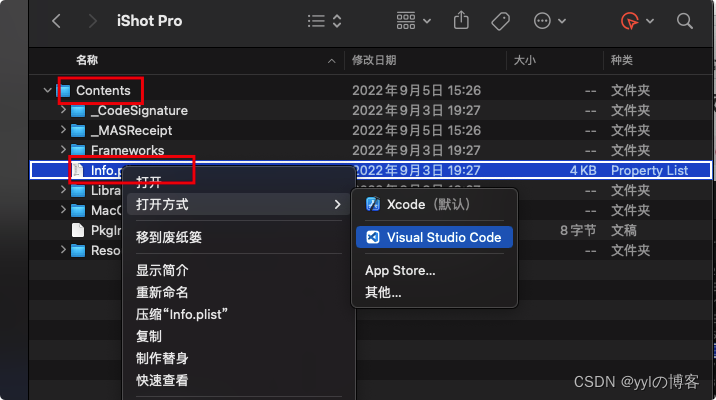This screenshot has height=400, width=716.
Task: Click the tag toolbar icon
Action: [x=500, y=21]
